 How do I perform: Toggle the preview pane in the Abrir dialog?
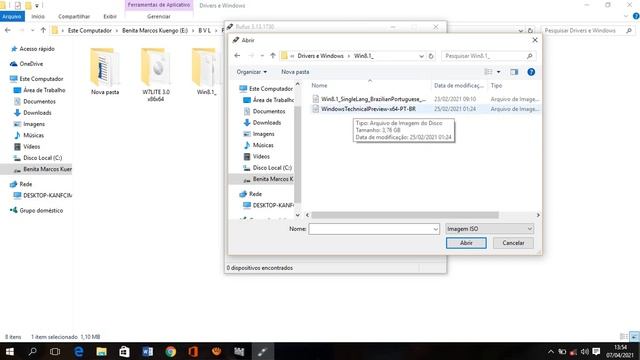click(514, 72)
